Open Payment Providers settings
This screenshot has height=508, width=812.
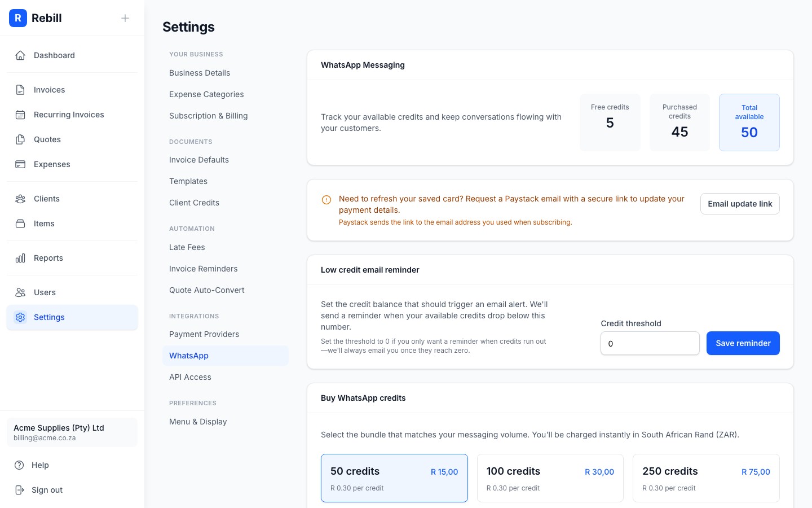204,334
